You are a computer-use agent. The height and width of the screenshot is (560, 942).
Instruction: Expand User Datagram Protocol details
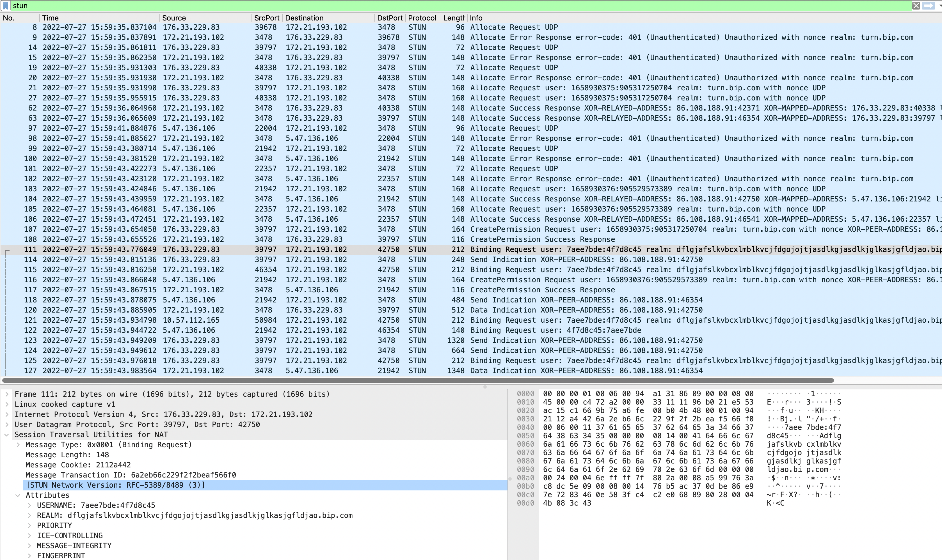pos(7,424)
